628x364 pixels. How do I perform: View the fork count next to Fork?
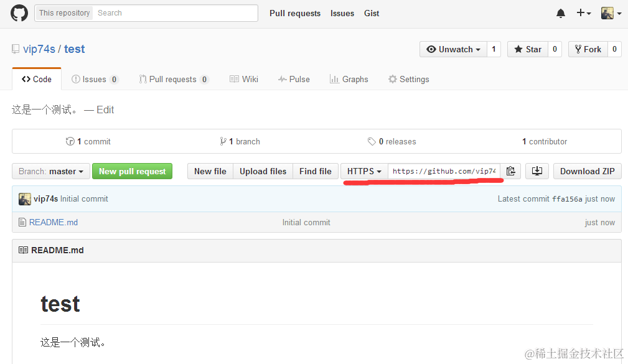614,49
